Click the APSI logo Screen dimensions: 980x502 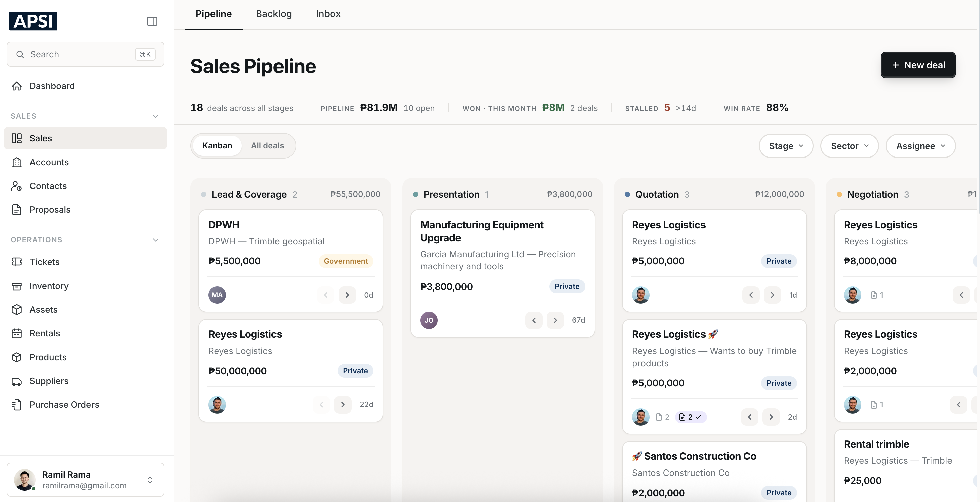pos(33,21)
